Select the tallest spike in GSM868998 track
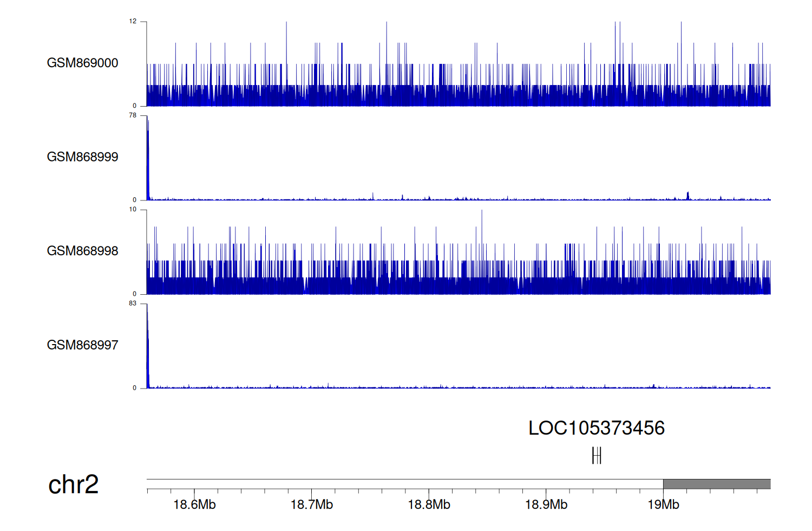Viewport: 812px width, 531px height. pos(482,228)
